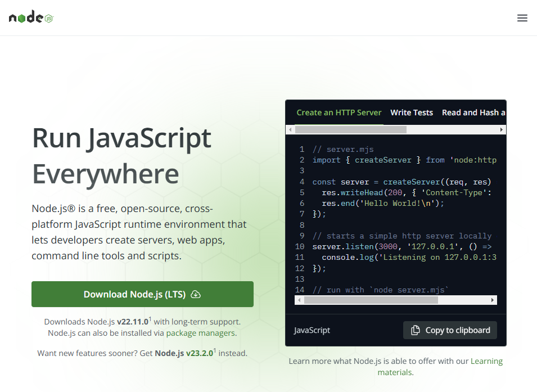Click the tab bar scroll left arrow
Image resolution: width=537 pixels, height=392 pixels.
(290, 129)
